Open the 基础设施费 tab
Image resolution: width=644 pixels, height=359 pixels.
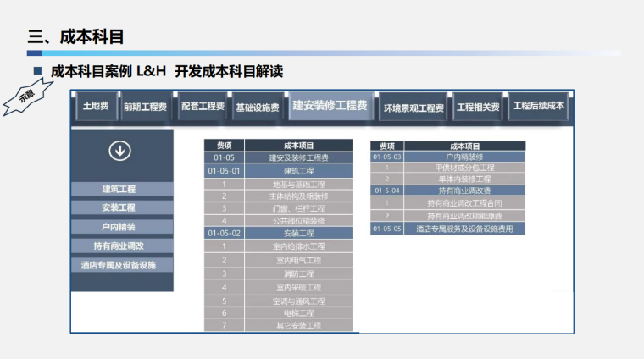pyautogui.click(x=257, y=108)
